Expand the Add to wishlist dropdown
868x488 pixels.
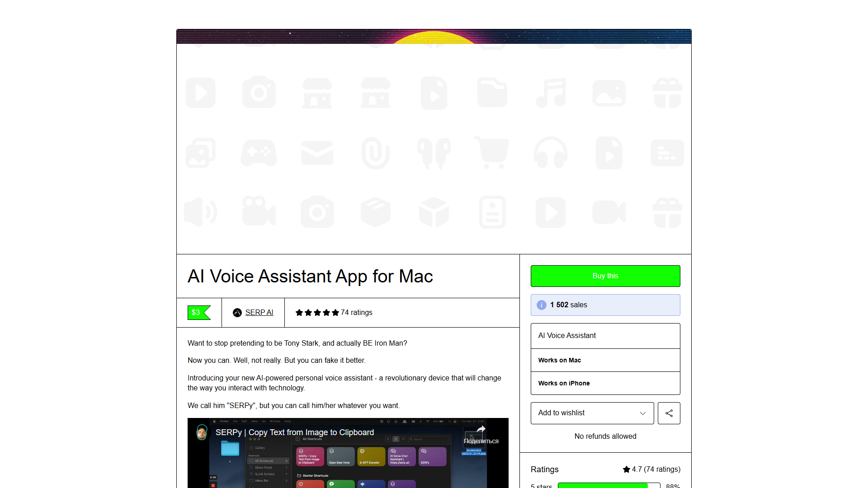coord(592,413)
